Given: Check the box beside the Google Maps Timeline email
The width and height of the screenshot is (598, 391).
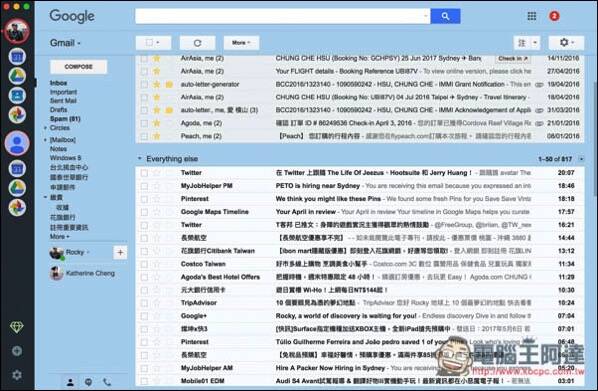Looking at the screenshot, I should [144, 212].
